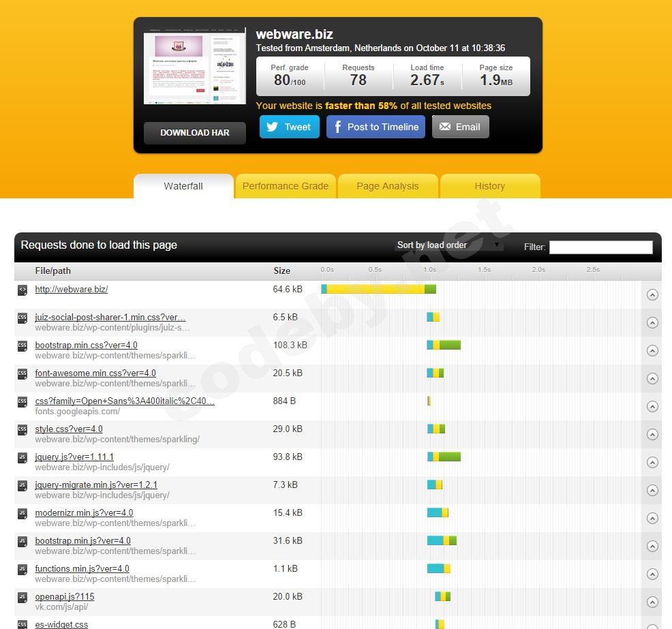Click the website screenshot thumbnail
Image resolution: width=672 pixels, height=629 pixels.
195,66
